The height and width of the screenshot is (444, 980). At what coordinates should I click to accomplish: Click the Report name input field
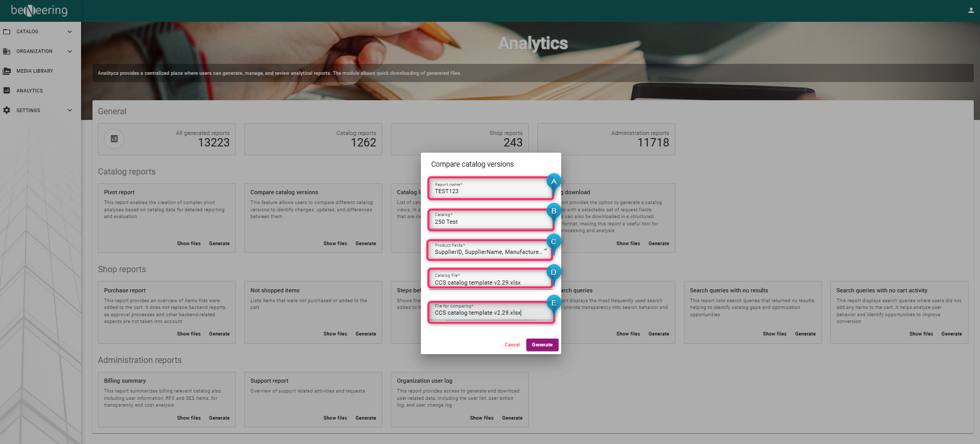(x=491, y=191)
